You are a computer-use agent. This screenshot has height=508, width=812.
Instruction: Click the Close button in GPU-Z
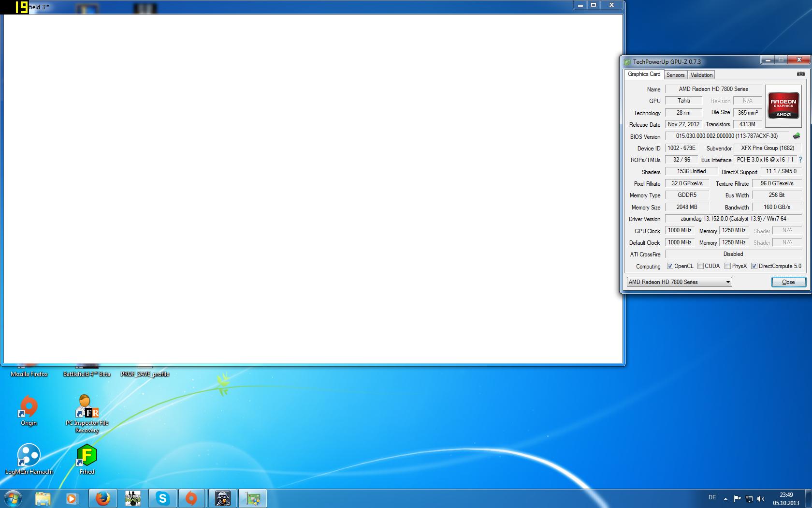coord(788,282)
